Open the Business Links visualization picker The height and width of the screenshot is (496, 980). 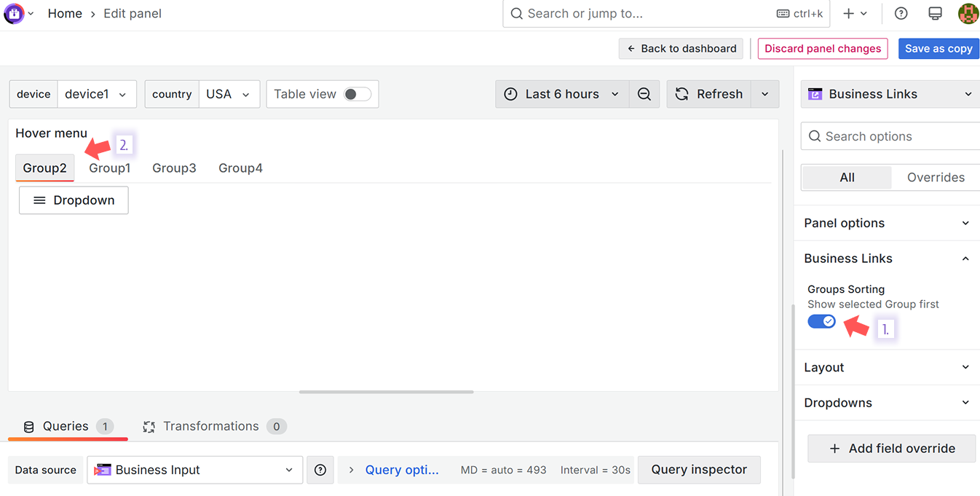pos(890,94)
